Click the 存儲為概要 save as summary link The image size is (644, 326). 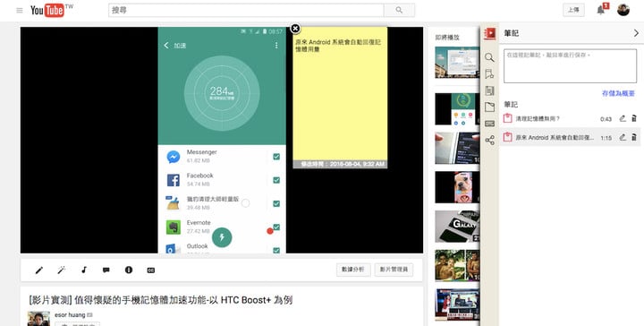point(618,94)
